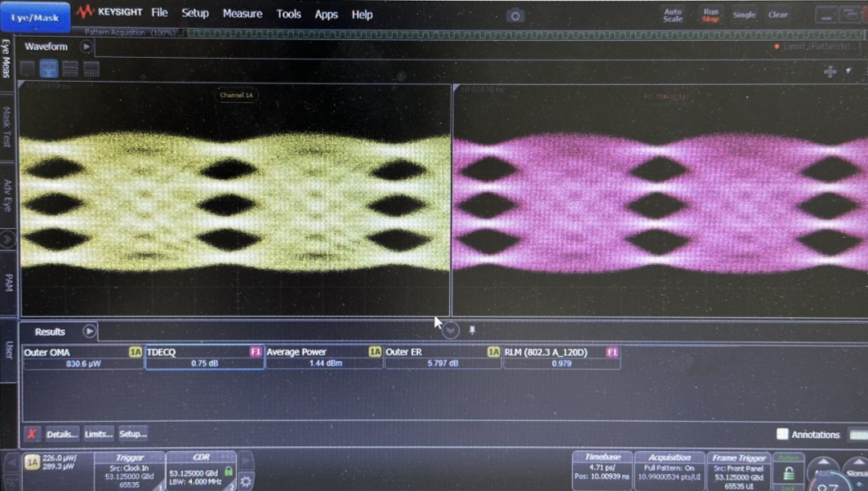Select the move/pan crosshair icon above waveform
The height and width of the screenshot is (491, 868).
pyautogui.click(x=830, y=71)
